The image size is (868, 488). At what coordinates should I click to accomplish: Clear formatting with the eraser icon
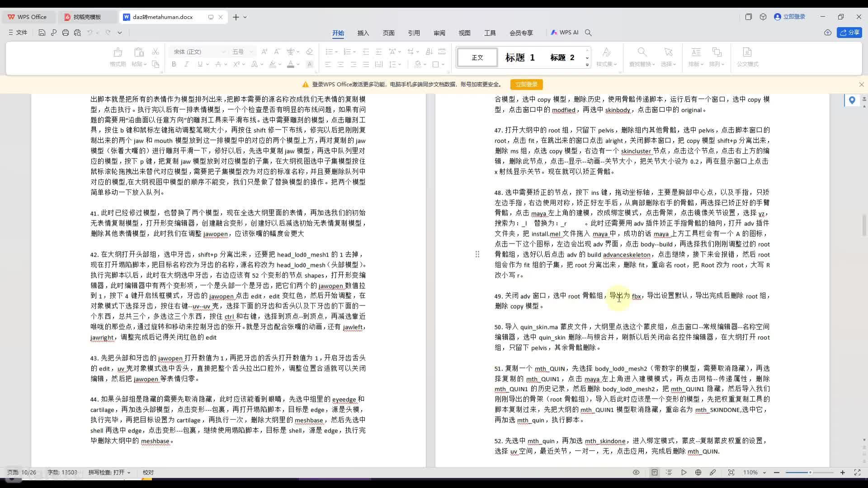(310, 52)
